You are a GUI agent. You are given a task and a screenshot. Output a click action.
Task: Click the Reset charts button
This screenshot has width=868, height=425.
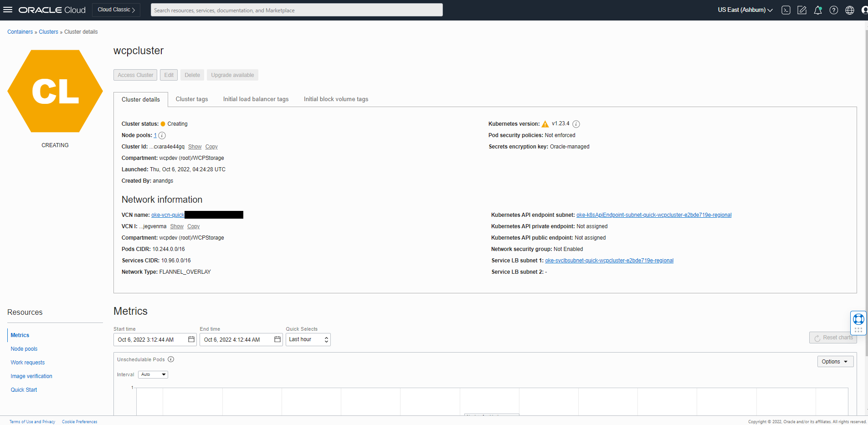(833, 338)
